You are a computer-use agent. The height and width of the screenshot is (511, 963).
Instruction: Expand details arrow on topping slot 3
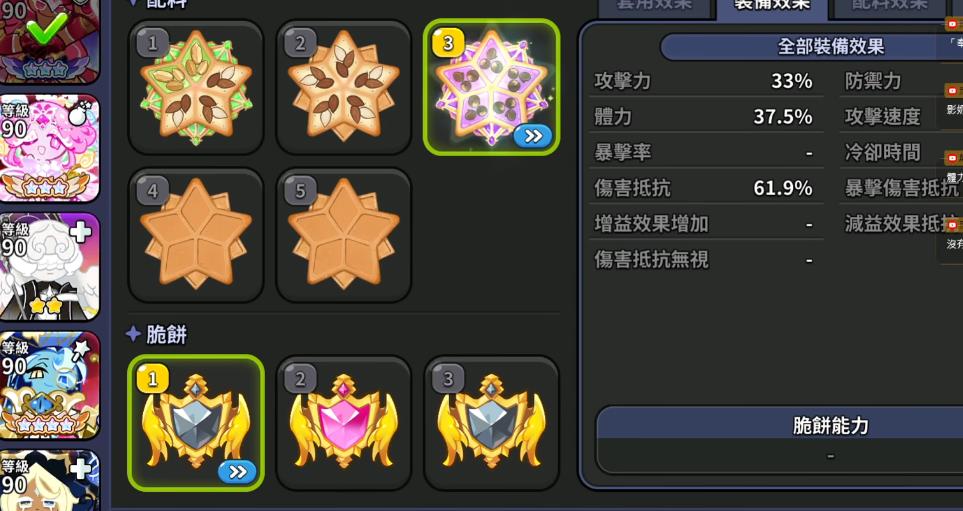pos(532,136)
